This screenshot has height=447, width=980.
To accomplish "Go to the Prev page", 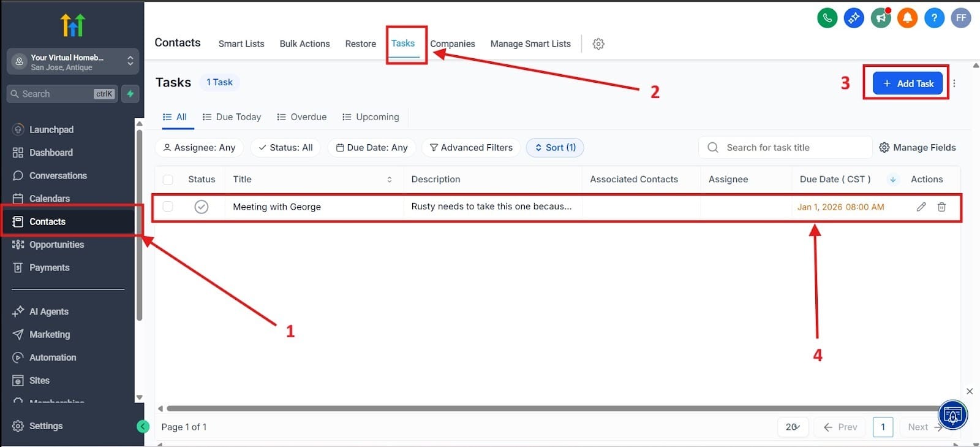I will pyautogui.click(x=840, y=427).
